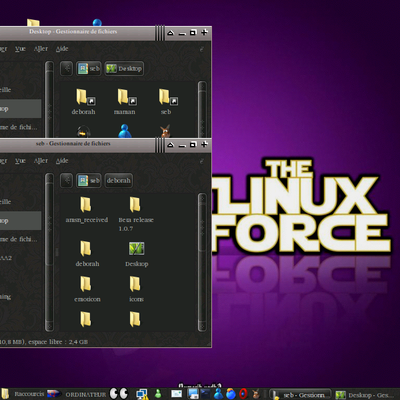Open the Beta release 1.0.7 folder

(135, 213)
